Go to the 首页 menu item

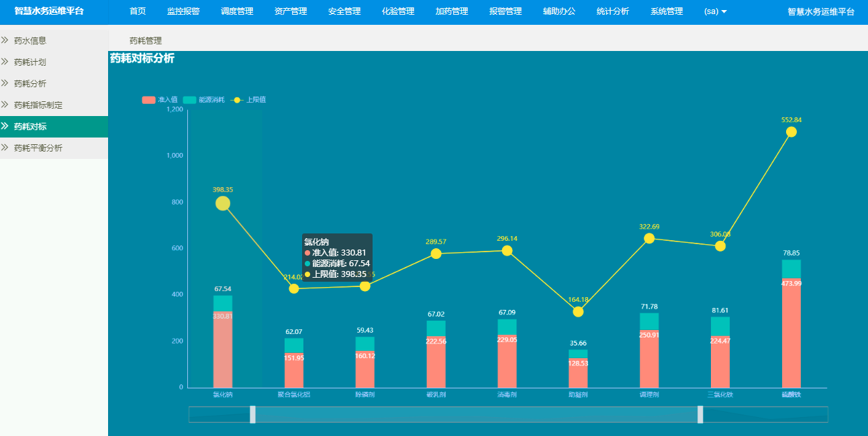(138, 11)
